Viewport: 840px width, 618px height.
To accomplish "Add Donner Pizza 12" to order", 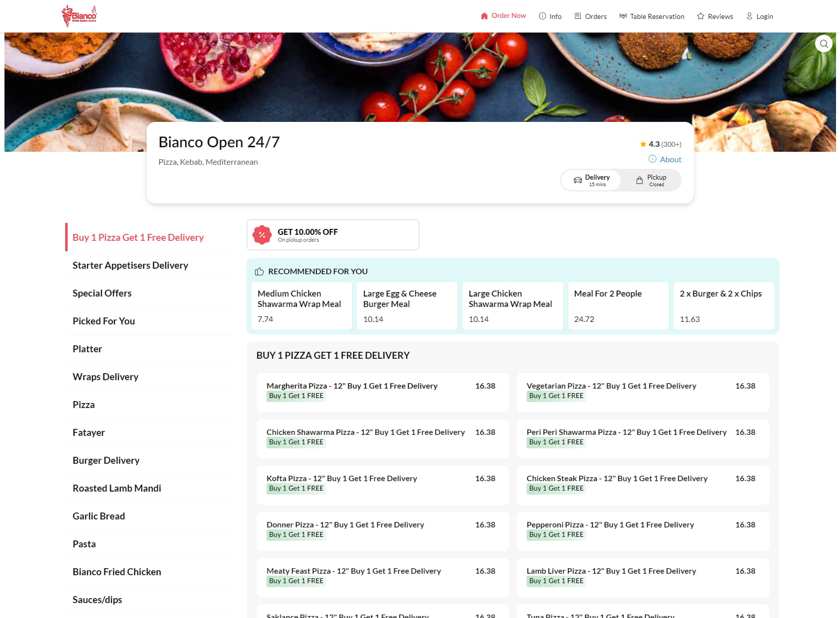I will tap(383, 531).
